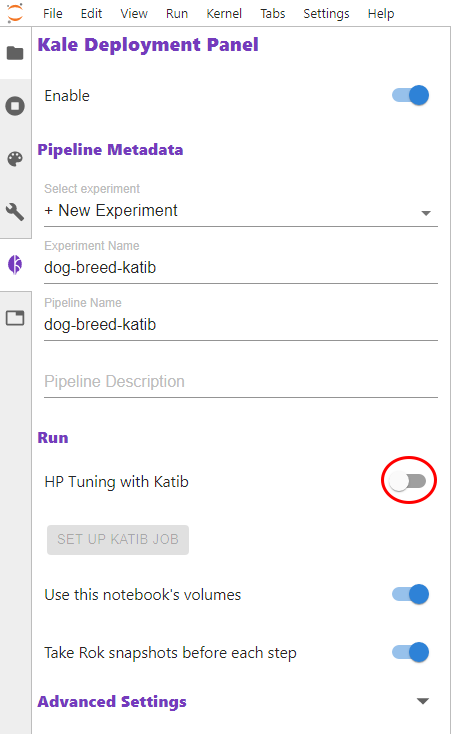Click the Set Up Katib Job button
The image size is (451, 734).
tap(118, 539)
